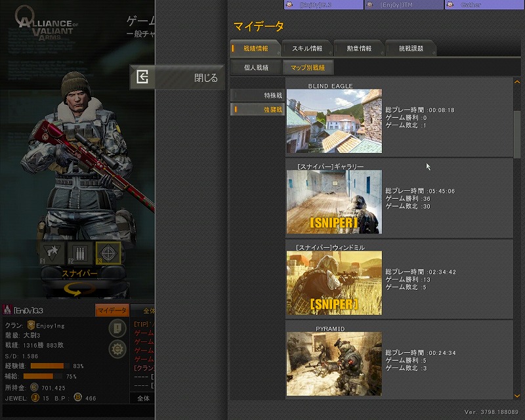
Task: Click the BLIND EAGLE map thumbnail
Action: (334, 121)
